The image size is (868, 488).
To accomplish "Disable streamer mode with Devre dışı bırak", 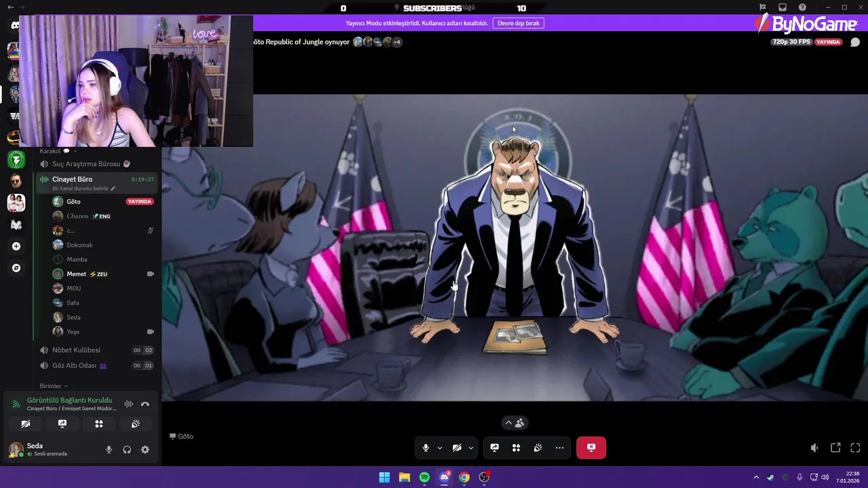I will coord(518,23).
